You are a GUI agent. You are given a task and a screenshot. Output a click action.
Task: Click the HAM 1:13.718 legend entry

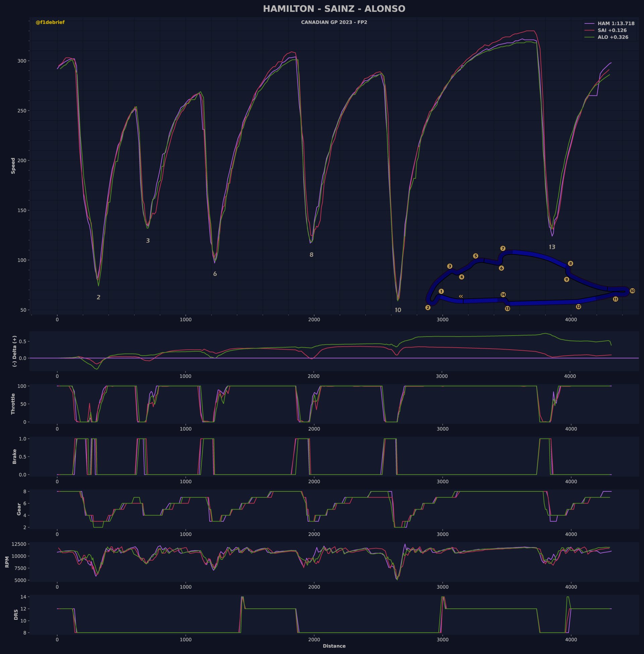coord(615,24)
